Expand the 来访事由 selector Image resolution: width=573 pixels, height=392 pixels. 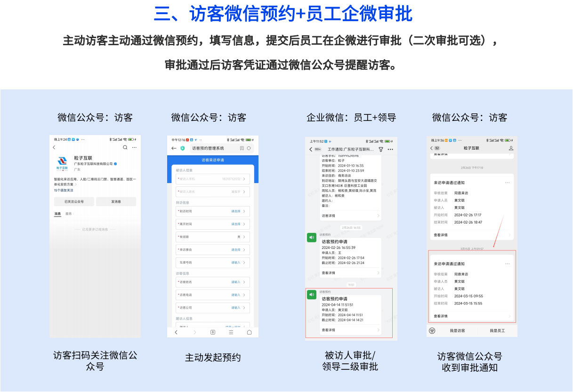point(213,249)
